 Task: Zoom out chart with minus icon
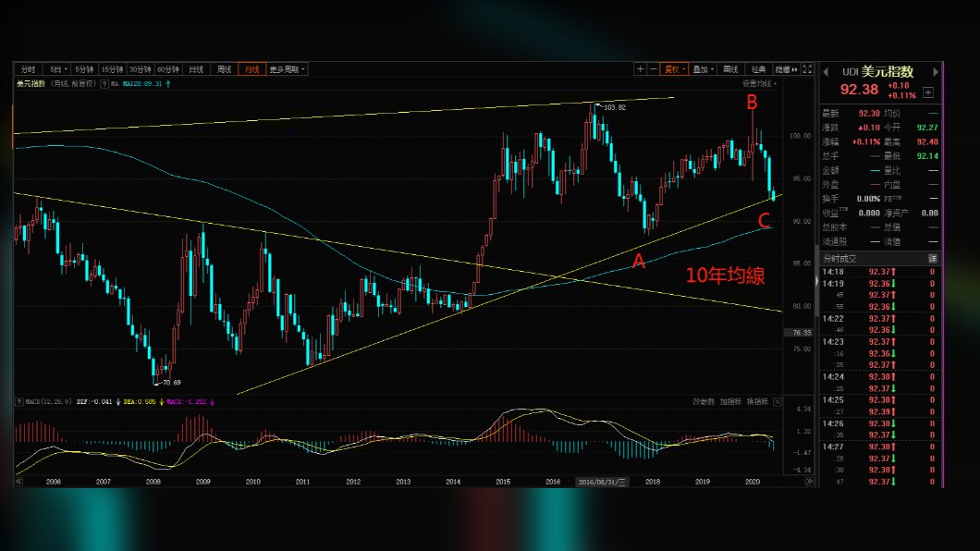(x=654, y=69)
